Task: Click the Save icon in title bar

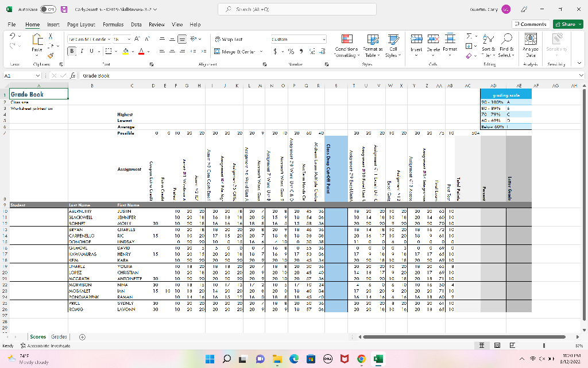Action: [64, 9]
